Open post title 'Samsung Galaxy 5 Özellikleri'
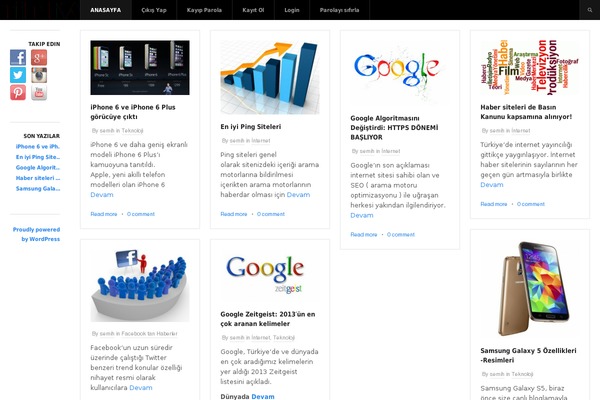 coord(528,355)
